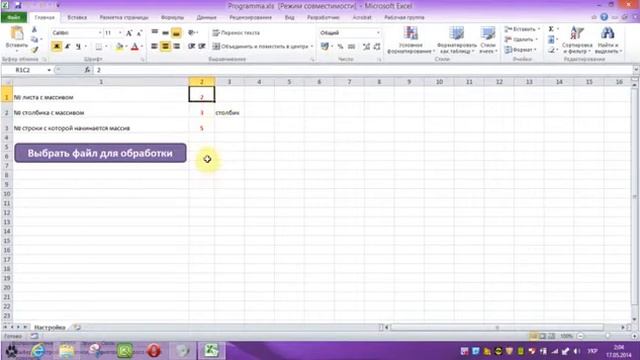
Task: Switch to the Вставка ribbon tab
Action: [x=77, y=18]
